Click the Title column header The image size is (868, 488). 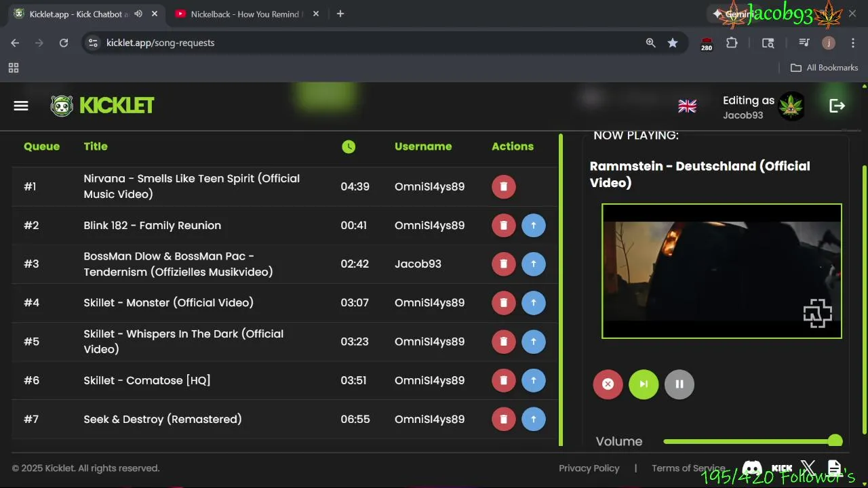(x=96, y=146)
